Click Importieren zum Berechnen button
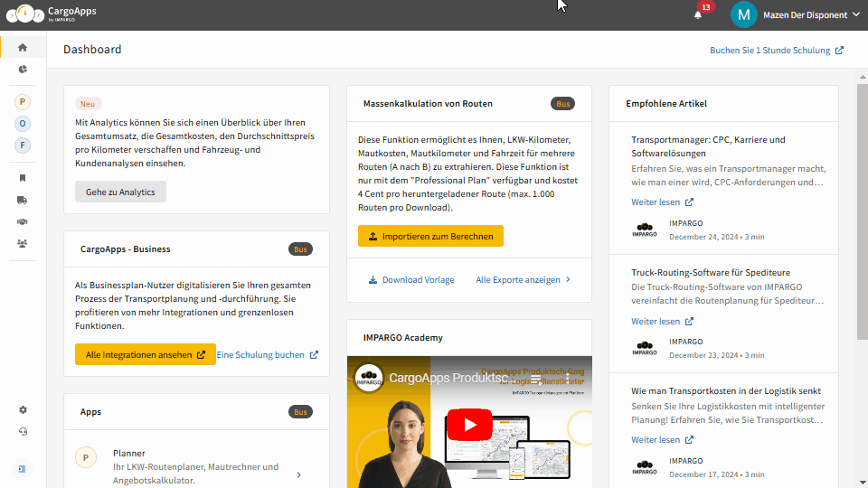The height and width of the screenshot is (488, 868). click(430, 236)
